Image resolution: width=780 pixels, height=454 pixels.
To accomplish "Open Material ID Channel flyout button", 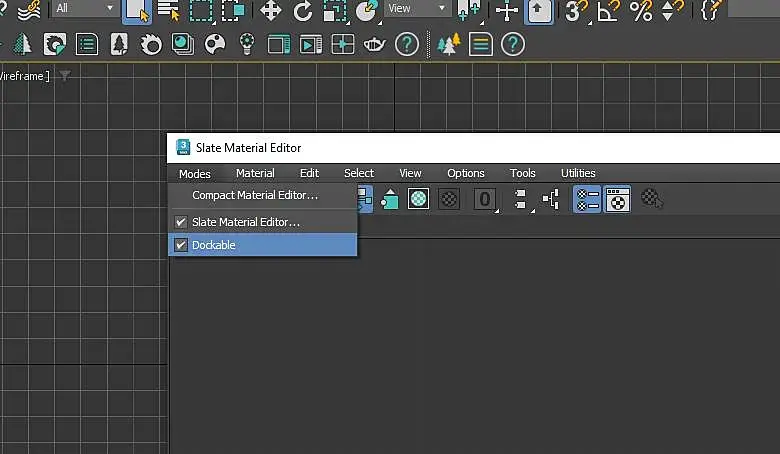I will 485,199.
